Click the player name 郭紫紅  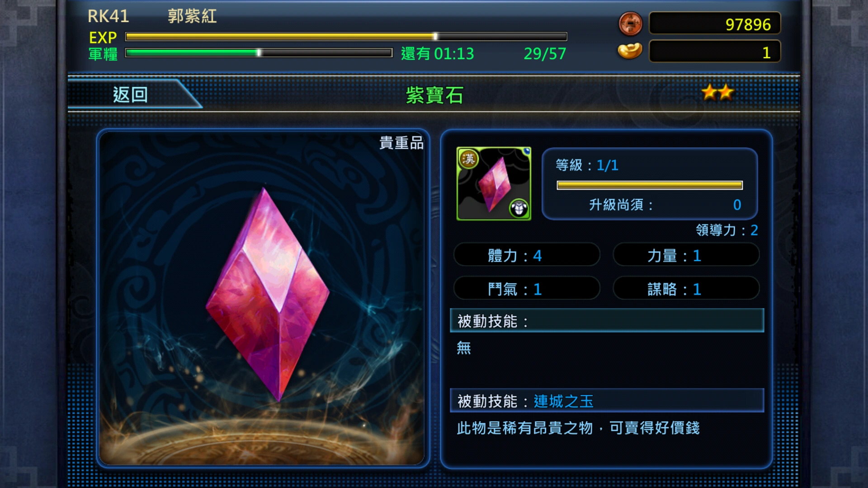(x=192, y=16)
